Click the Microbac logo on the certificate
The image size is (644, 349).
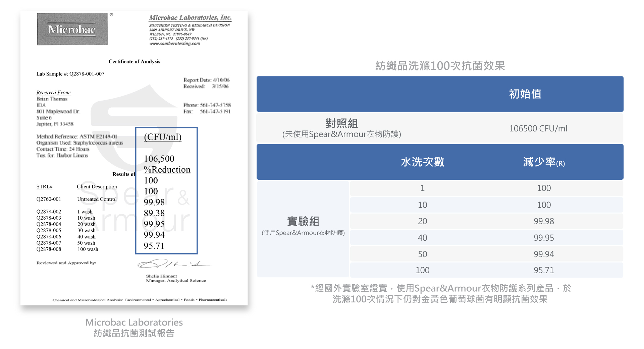(72, 29)
